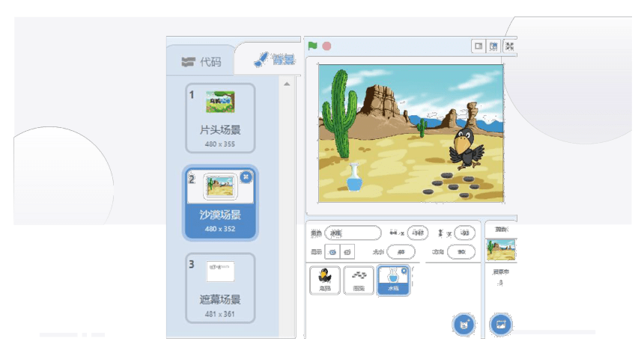The height and width of the screenshot is (362, 644).
Task: Click the water bottle on the stage
Action: tap(354, 177)
